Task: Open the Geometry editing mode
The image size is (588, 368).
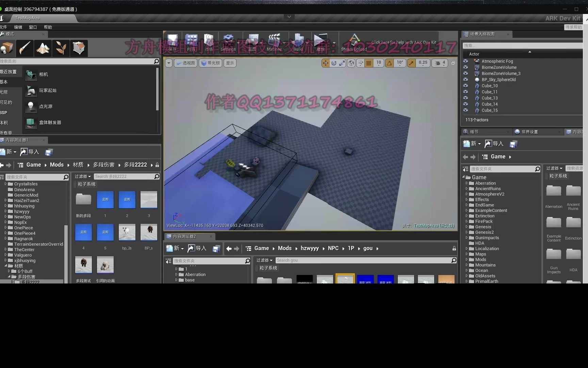Action: pyautogui.click(x=79, y=48)
